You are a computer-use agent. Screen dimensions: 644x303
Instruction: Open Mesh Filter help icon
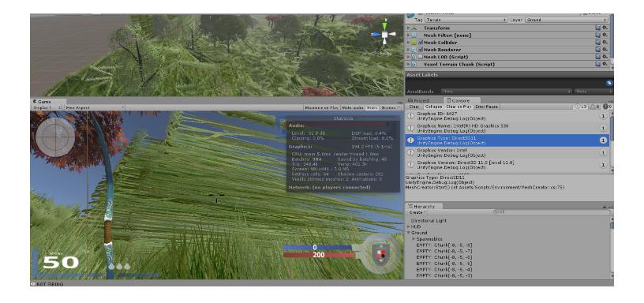(x=597, y=36)
